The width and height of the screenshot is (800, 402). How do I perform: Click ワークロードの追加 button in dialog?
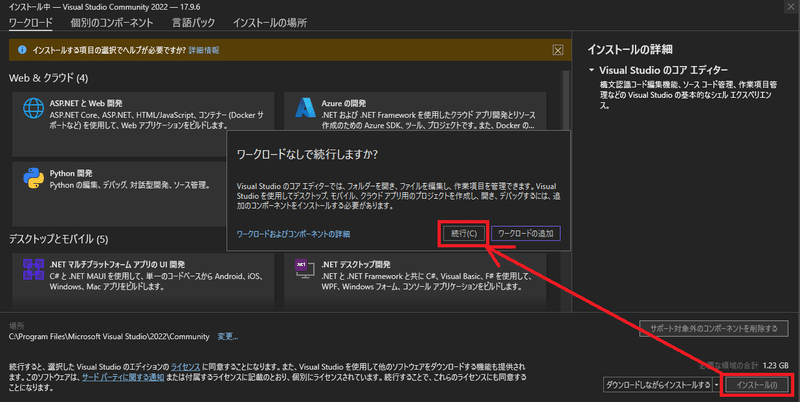(x=526, y=234)
